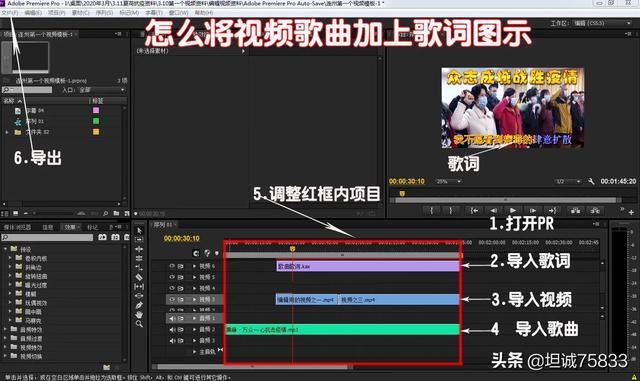This screenshot has height=381, width=640.
Task: Go to Out point in program monitor
Action: (552, 211)
